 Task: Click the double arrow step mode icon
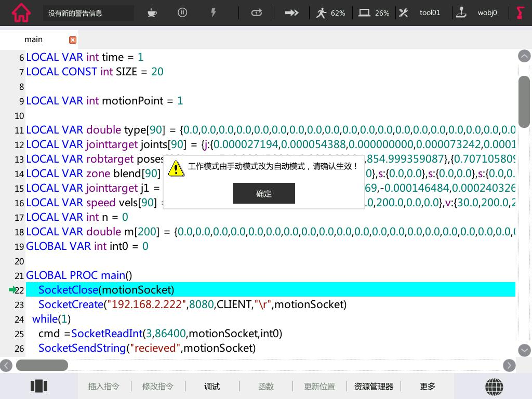291,13
